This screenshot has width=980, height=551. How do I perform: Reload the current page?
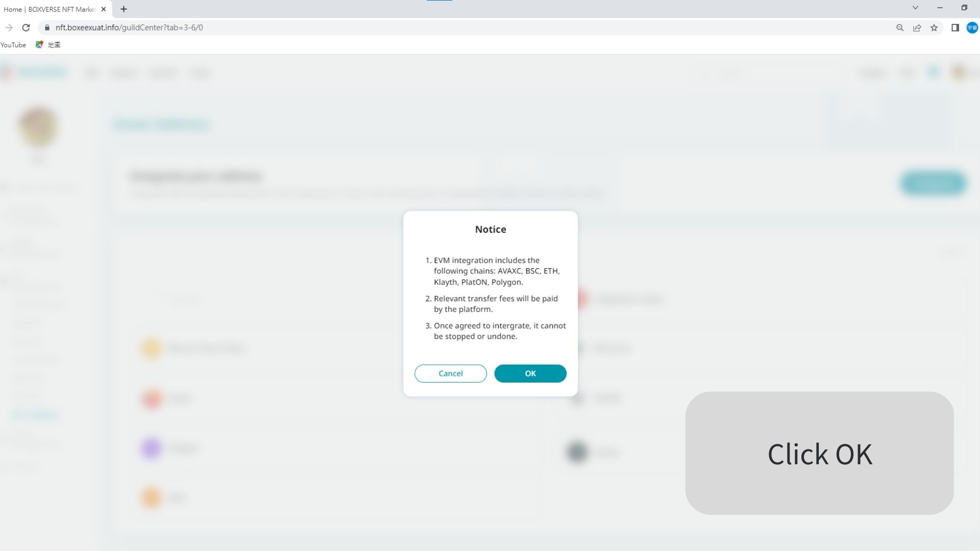pos(26,28)
